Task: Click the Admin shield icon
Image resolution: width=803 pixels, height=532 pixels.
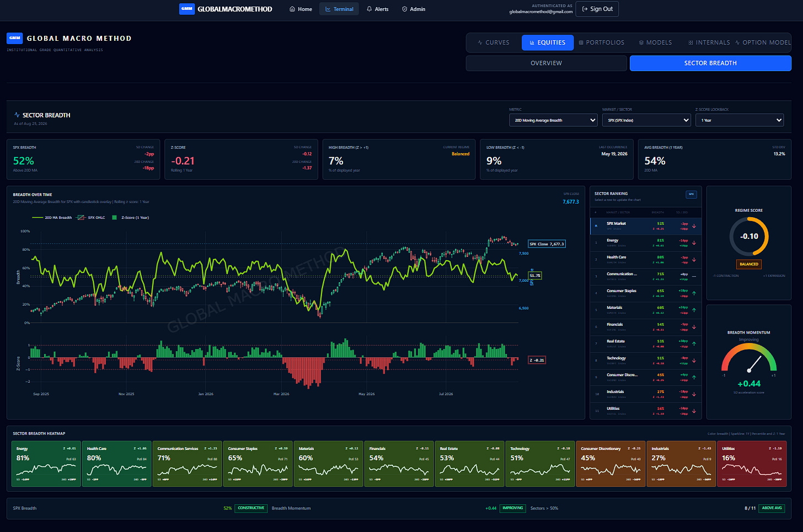Action: 405,9
